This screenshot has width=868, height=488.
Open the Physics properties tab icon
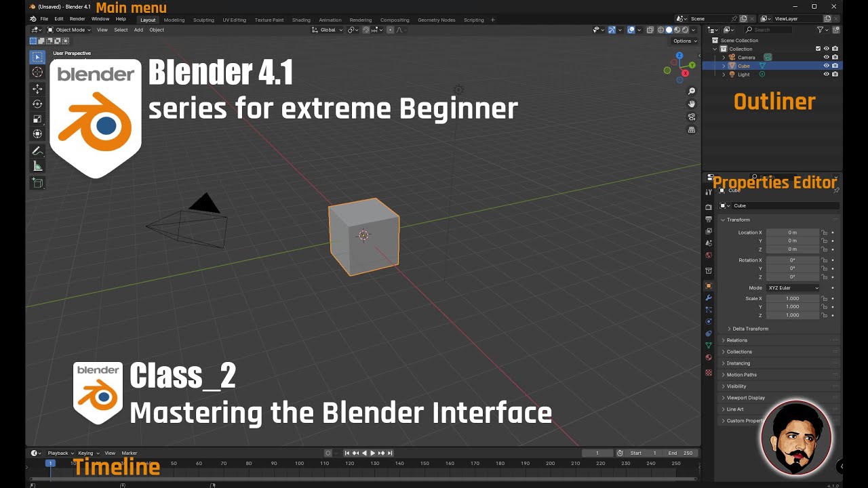[x=709, y=321]
